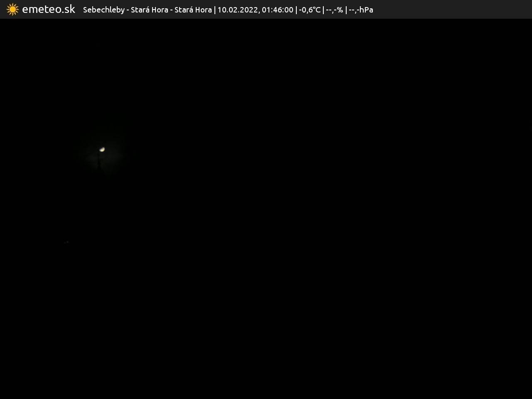
Task: Click the center of the dark webcam image
Action: [x=266, y=209]
